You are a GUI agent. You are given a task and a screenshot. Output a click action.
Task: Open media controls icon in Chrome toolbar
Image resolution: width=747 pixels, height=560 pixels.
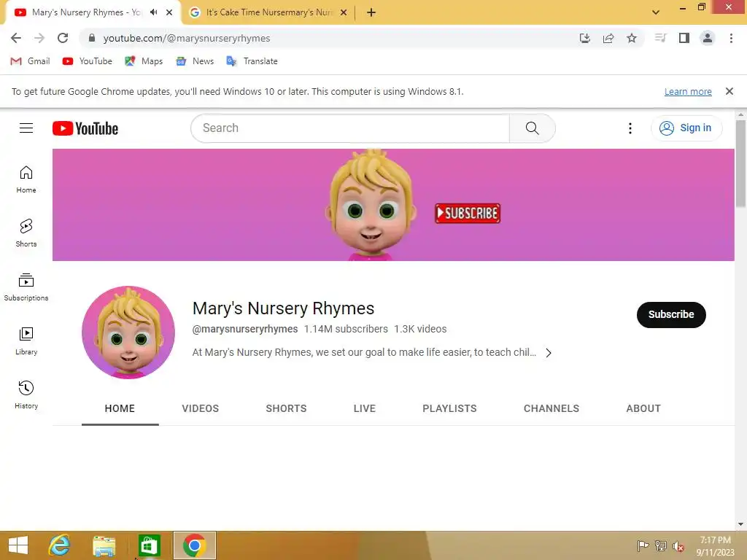click(660, 38)
